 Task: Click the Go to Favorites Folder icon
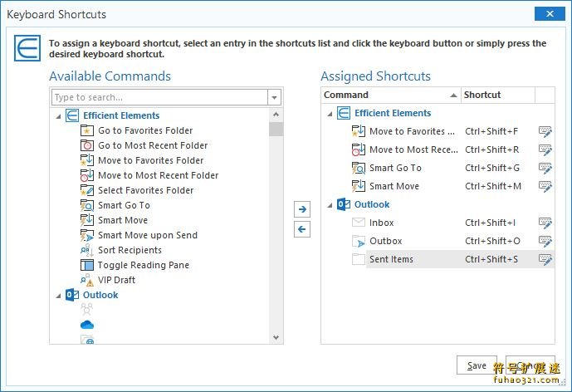[x=87, y=130]
